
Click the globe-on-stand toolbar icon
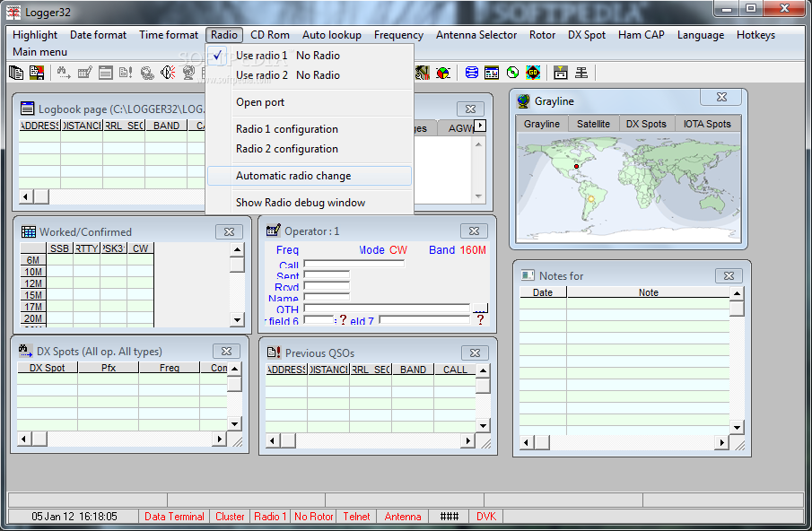(x=188, y=73)
